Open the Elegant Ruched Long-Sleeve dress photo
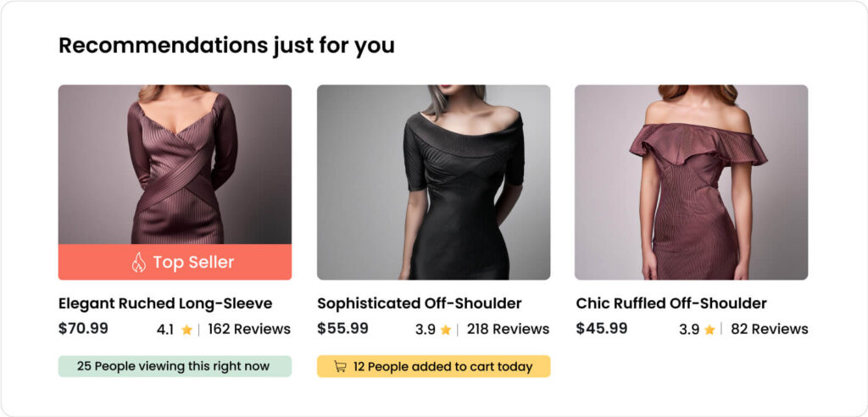The image size is (868, 417). click(175, 164)
